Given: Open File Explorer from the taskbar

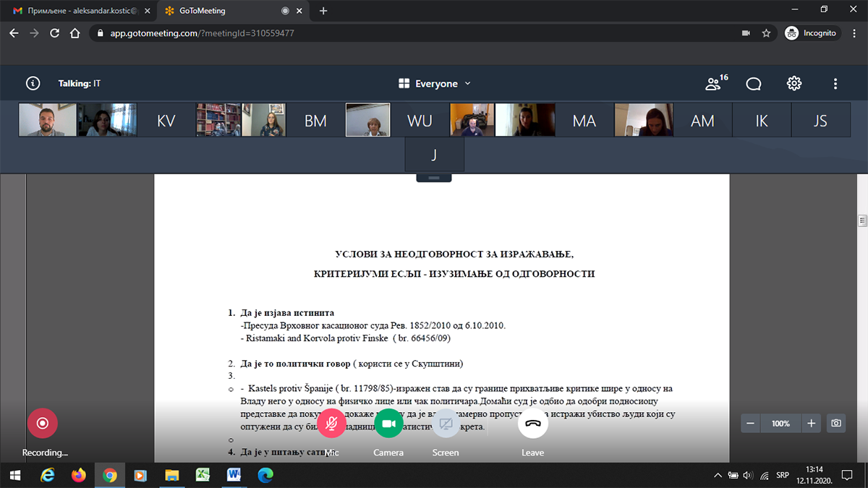Looking at the screenshot, I should click(171, 475).
